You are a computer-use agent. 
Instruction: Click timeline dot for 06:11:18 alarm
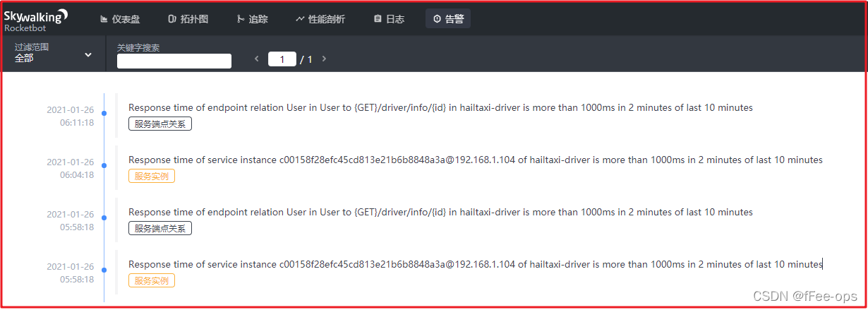[x=104, y=113]
